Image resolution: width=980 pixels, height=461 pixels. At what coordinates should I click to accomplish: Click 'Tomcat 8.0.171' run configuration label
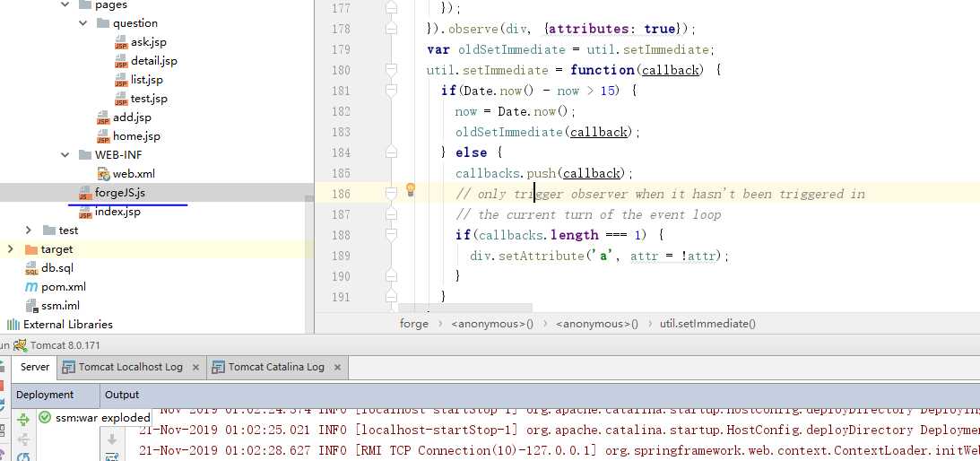65,345
